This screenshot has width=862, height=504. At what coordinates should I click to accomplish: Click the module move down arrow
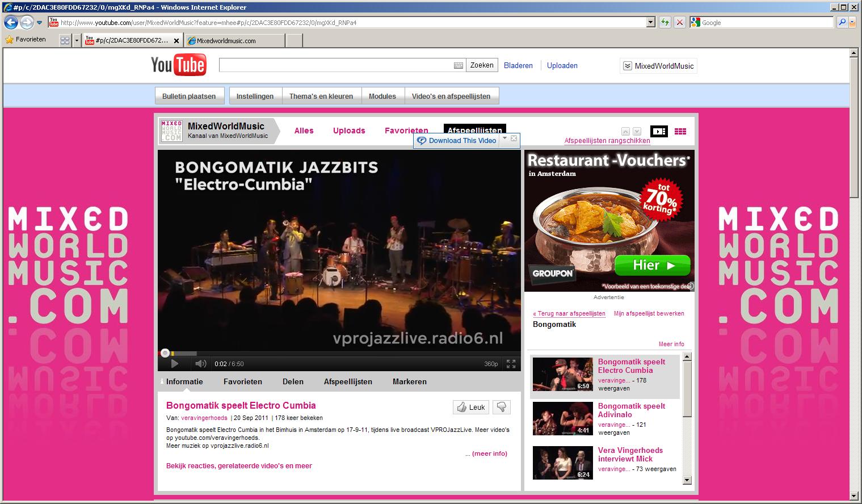(x=637, y=131)
